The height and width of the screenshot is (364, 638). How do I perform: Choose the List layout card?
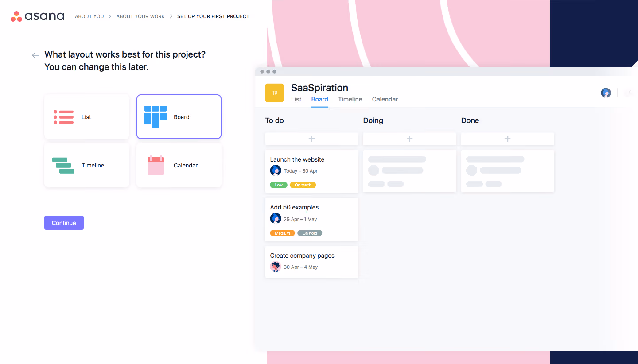click(x=87, y=117)
